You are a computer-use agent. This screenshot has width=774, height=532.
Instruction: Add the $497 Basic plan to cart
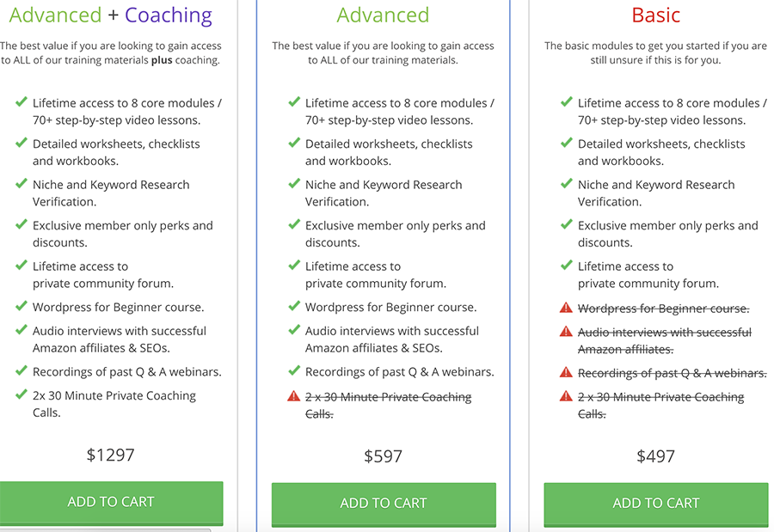[656, 504]
